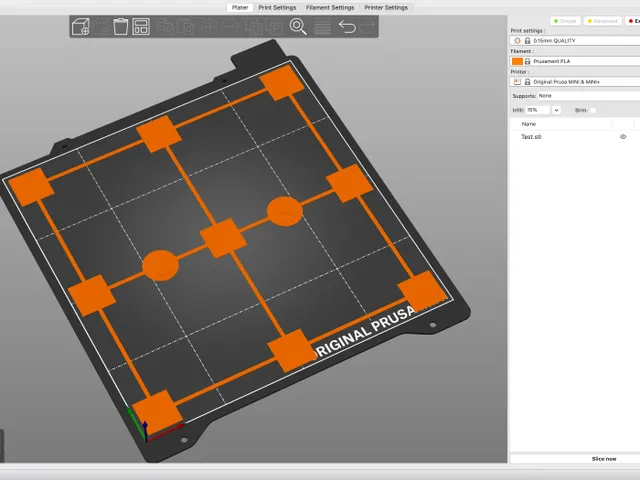
Task: Click the Infill 15% input field
Action: (538, 110)
